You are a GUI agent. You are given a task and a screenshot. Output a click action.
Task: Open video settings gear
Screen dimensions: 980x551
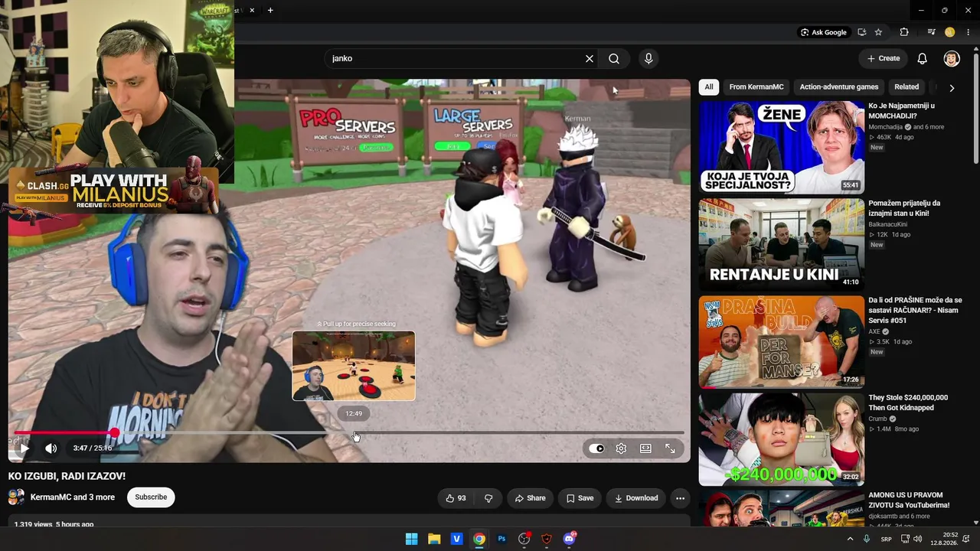point(621,448)
